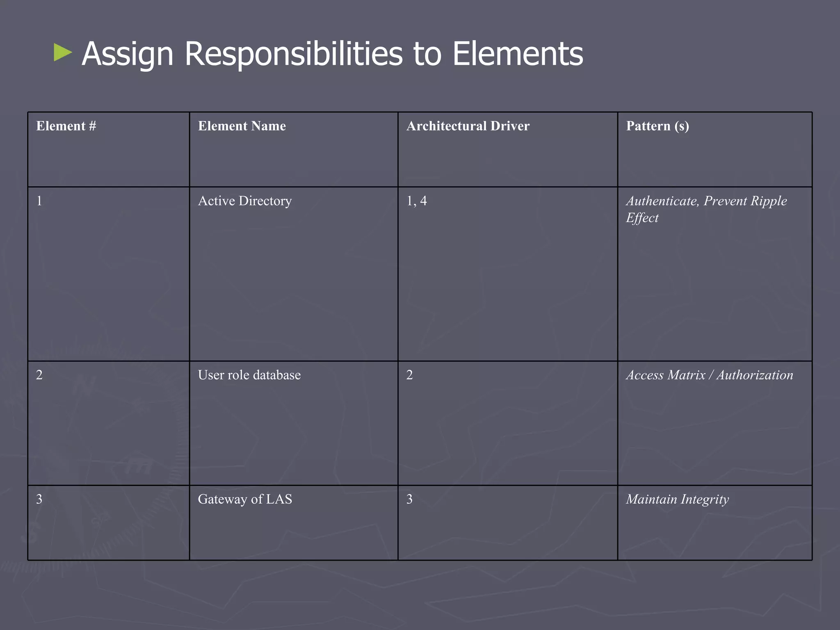Select the 'Gateway of LAS' cell
The height and width of the screenshot is (630, 840).
click(x=294, y=523)
